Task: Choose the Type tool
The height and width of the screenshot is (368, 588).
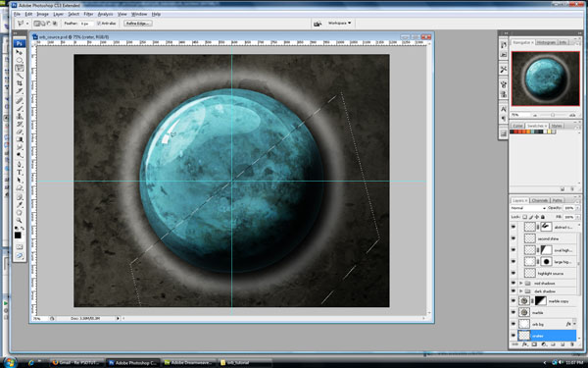Action: pos(20,173)
